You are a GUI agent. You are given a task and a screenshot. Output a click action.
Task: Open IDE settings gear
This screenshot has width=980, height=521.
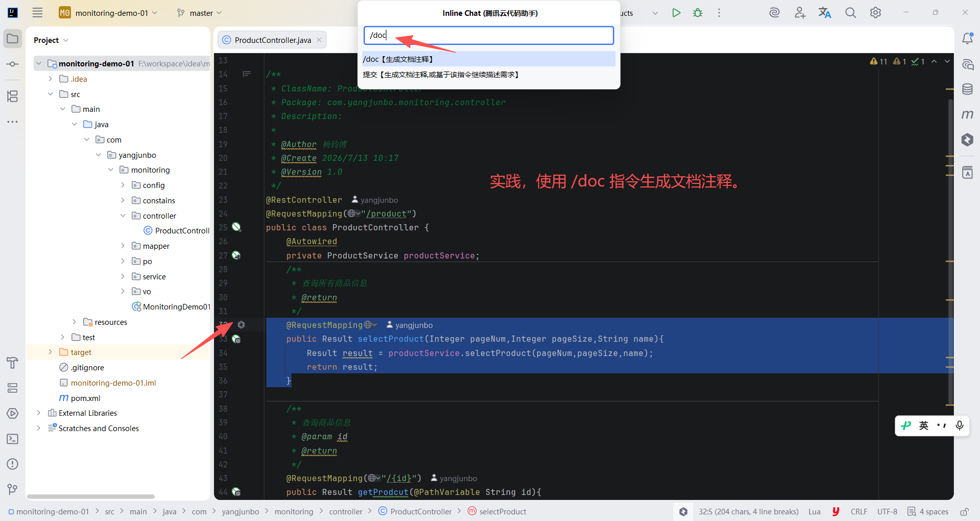click(x=875, y=13)
